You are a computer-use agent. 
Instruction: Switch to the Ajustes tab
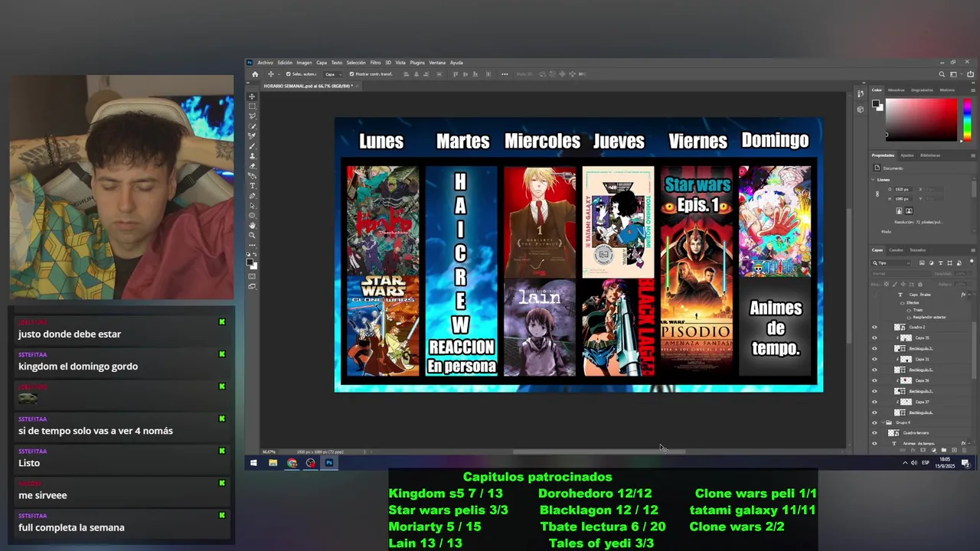pos(907,155)
